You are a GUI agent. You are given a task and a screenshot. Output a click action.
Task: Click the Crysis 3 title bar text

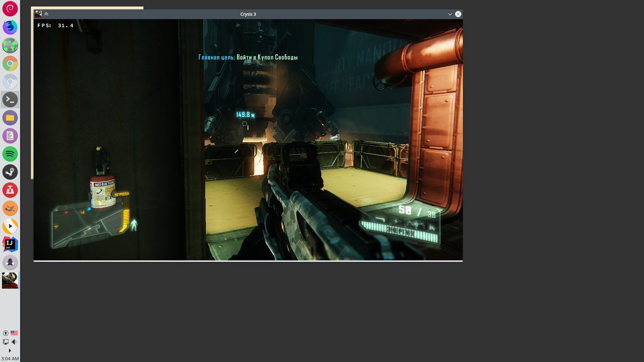pyautogui.click(x=248, y=14)
